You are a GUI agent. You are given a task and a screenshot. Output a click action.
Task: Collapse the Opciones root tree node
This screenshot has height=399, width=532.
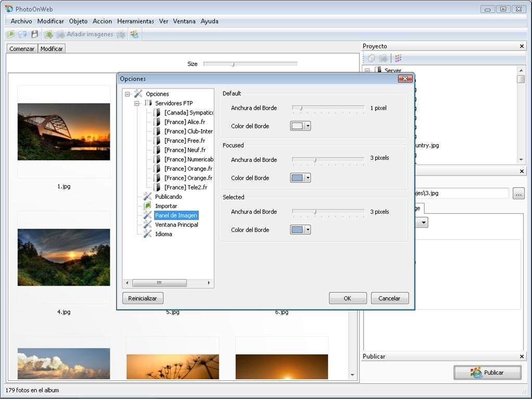coord(127,94)
